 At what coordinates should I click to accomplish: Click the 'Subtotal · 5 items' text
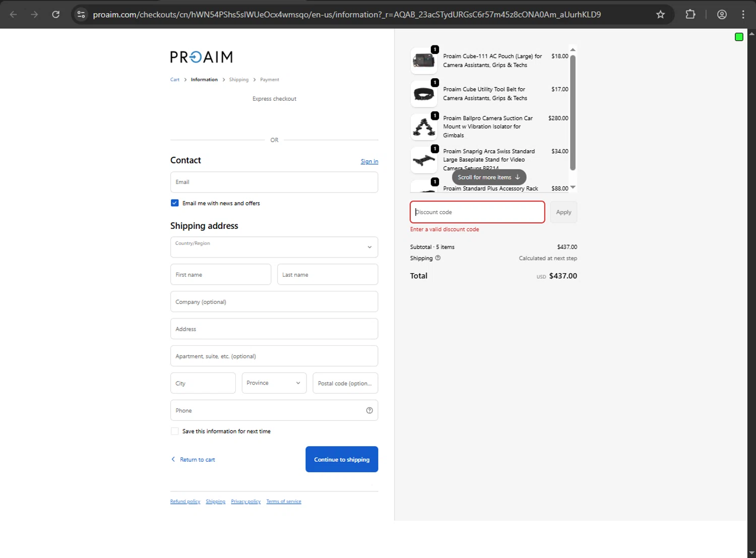click(x=432, y=247)
